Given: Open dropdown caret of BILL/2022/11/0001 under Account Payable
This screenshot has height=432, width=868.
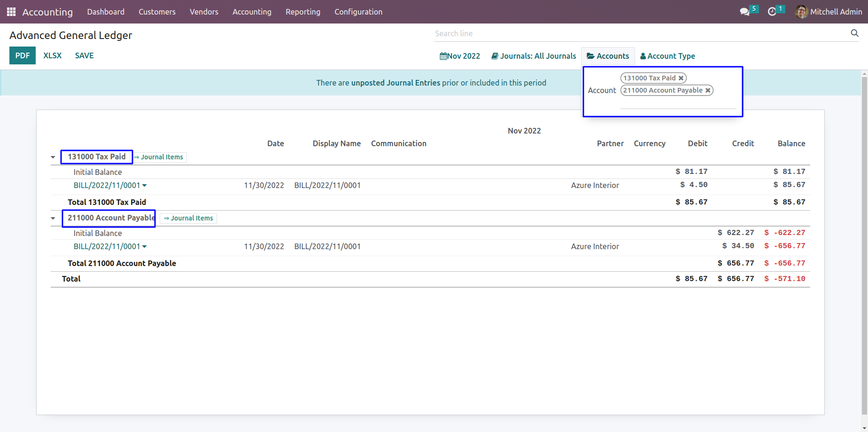Looking at the screenshot, I should pos(144,246).
